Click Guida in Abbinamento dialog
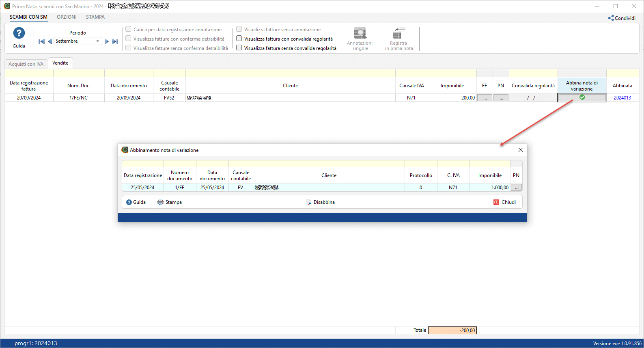Viewport: 644px width, 348px height. tap(136, 202)
